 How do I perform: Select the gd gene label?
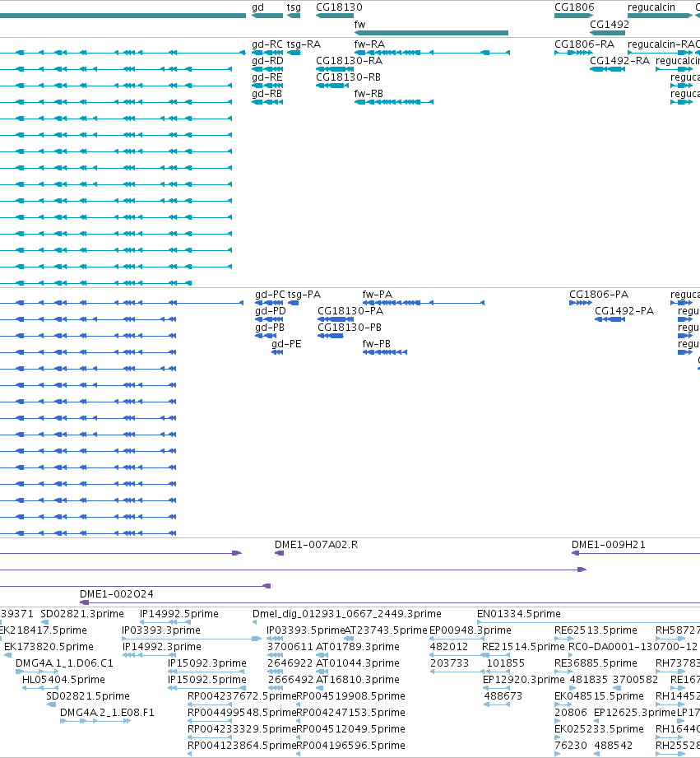(258, 7)
